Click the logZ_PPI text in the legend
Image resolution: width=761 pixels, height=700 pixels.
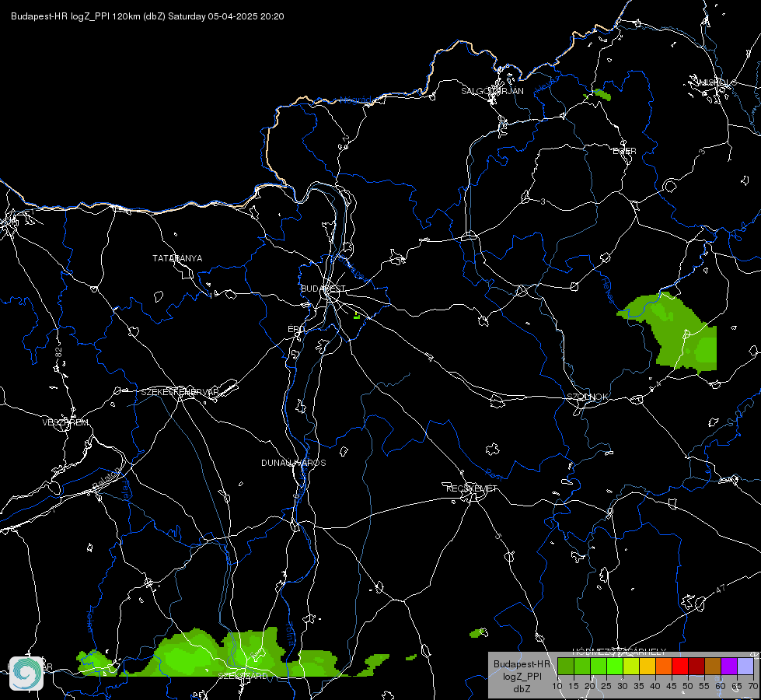coord(522,677)
